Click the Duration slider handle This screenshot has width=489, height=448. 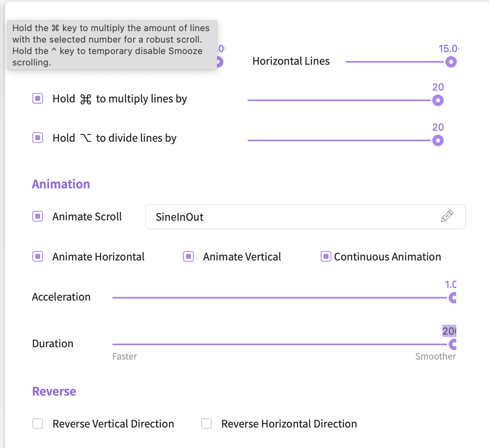click(453, 344)
